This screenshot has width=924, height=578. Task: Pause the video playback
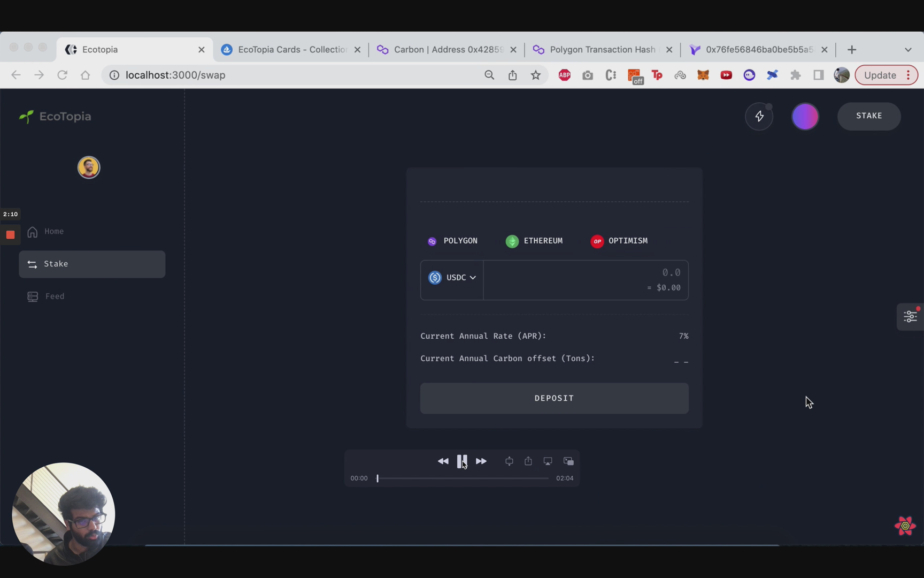tap(462, 461)
